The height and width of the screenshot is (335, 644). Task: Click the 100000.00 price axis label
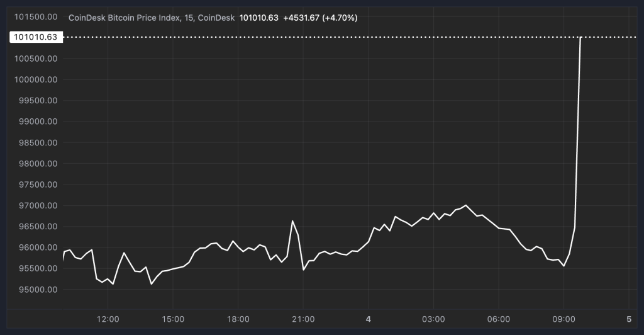(x=36, y=79)
